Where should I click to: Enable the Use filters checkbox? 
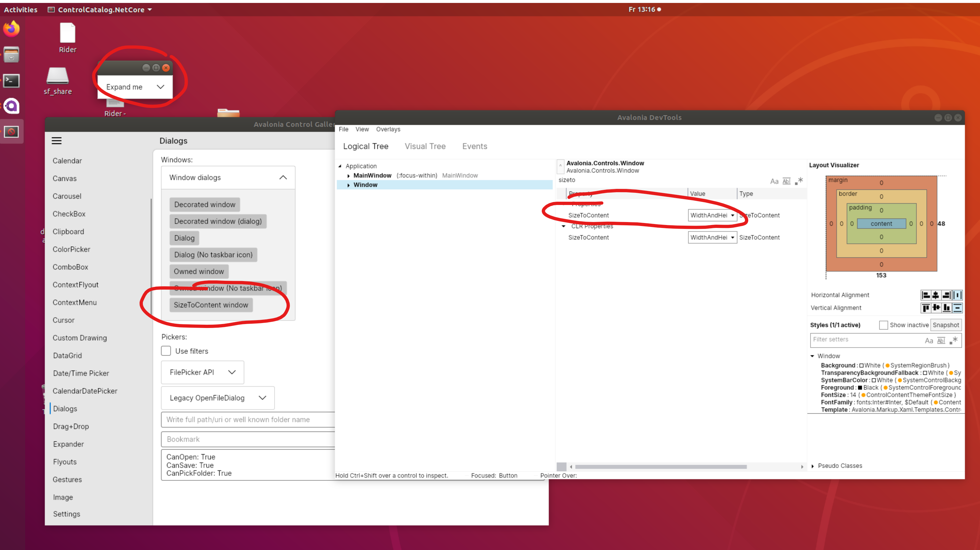[x=166, y=351]
